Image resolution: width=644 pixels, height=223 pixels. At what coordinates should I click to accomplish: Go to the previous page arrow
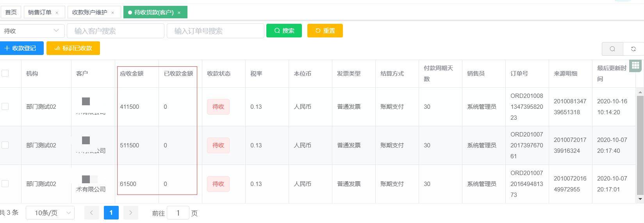pos(92,212)
